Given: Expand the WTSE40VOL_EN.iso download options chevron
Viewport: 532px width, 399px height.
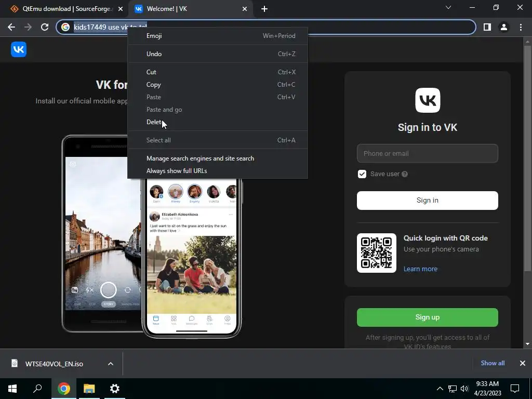Looking at the screenshot, I should tap(111, 364).
